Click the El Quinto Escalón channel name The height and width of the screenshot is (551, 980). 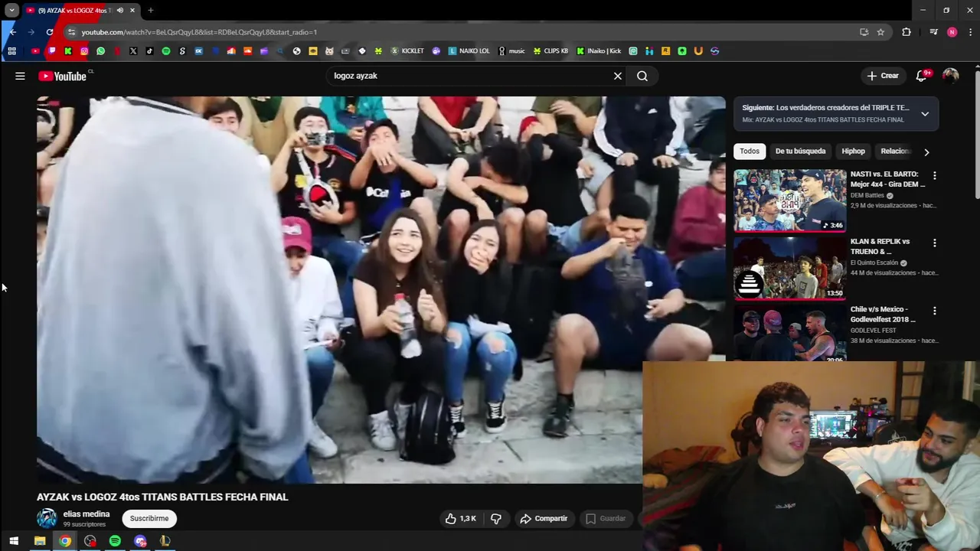point(874,262)
